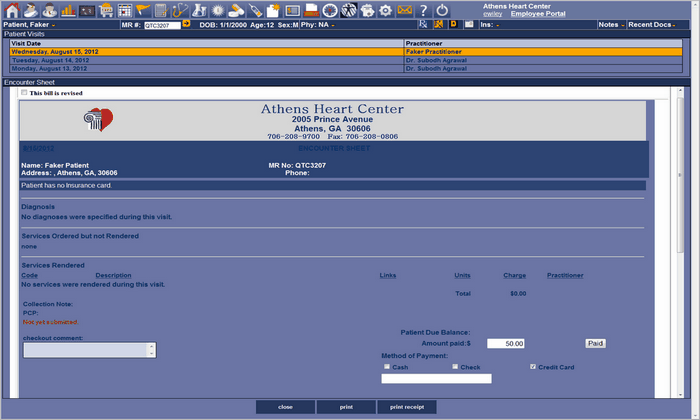Open the lab flasks icon
The height and width of the screenshot is (420, 700).
[199, 10]
